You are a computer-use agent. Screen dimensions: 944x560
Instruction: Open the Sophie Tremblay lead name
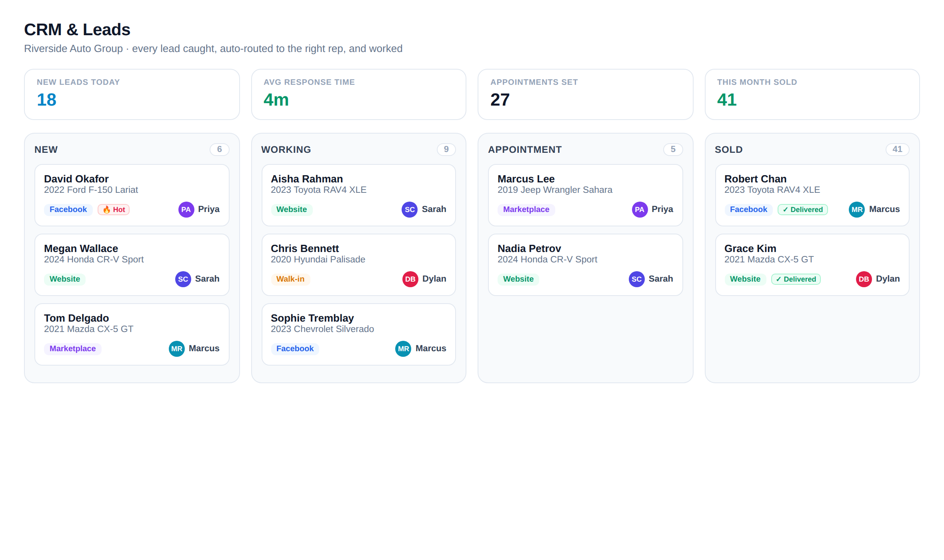coord(312,318)
